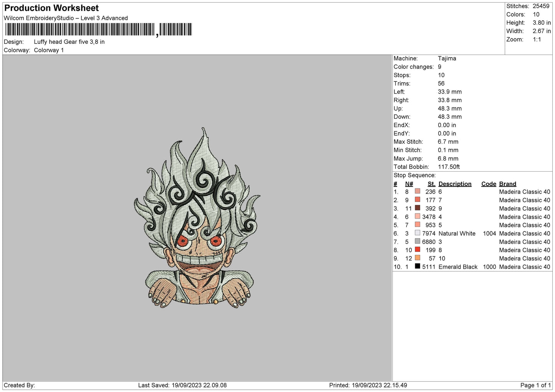Click stitch count '5111' in stop row 10

(x=429, y=267)
